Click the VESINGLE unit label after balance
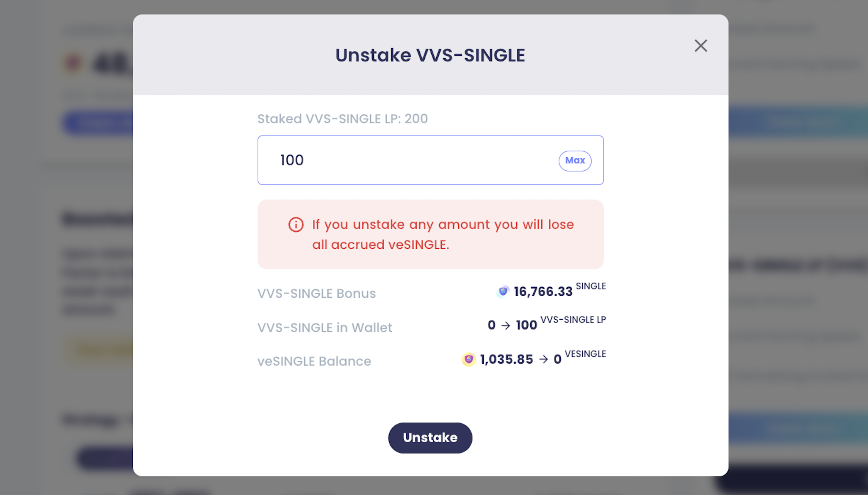The image size is (868, 495). pos(585,354)
